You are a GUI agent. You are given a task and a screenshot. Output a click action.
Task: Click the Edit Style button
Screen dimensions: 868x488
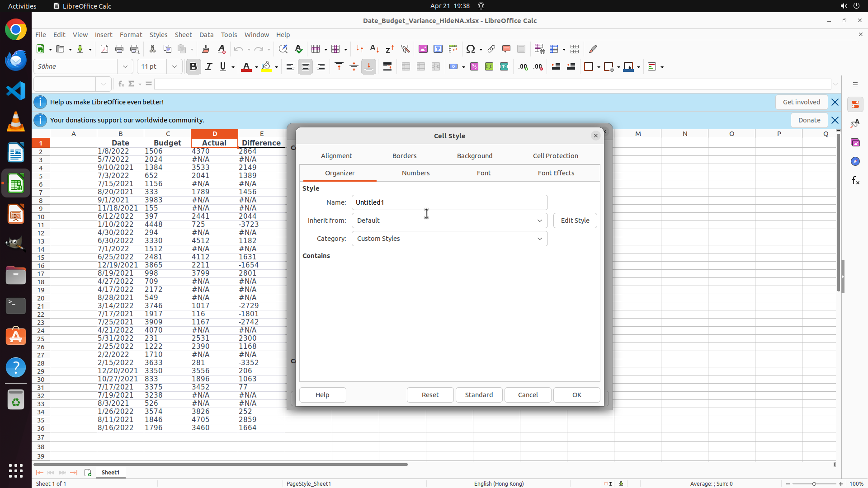tap(575, 221)
